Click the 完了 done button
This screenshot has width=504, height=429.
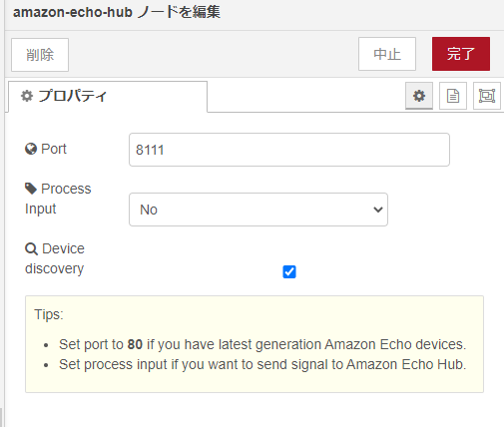click(x=461, y=54)
